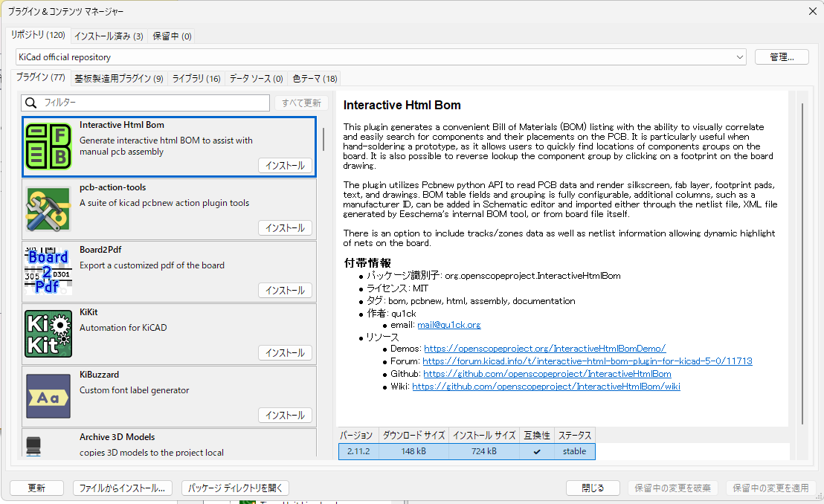Click the ダウンロード サイズ column header
The image size is (824, 504).
[x=413, y=436]
